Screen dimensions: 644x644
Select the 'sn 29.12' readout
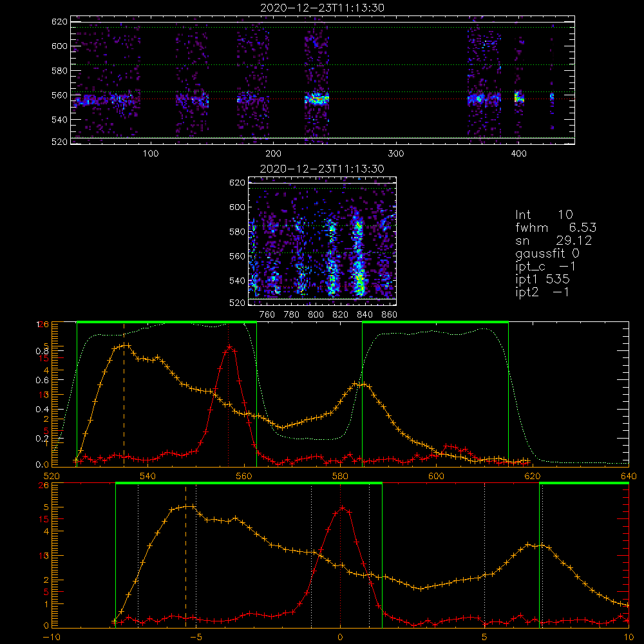tap(553, 240)
